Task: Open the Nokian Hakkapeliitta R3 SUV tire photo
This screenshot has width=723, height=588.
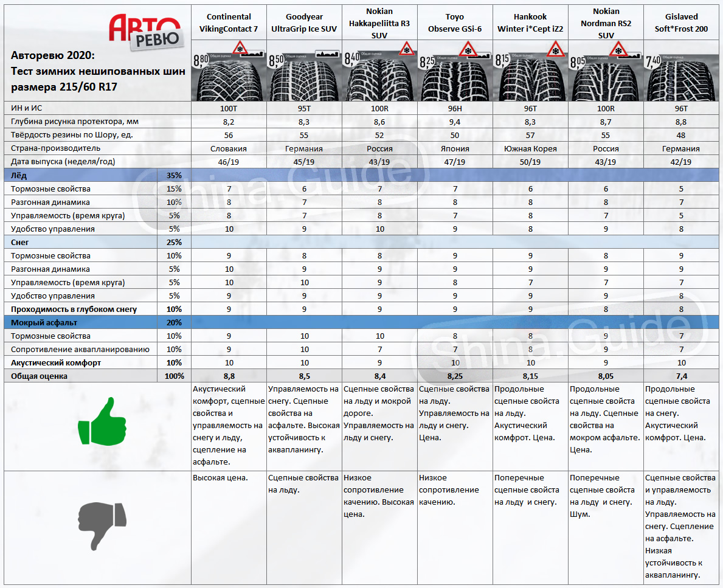Action: tap(379, 71)
